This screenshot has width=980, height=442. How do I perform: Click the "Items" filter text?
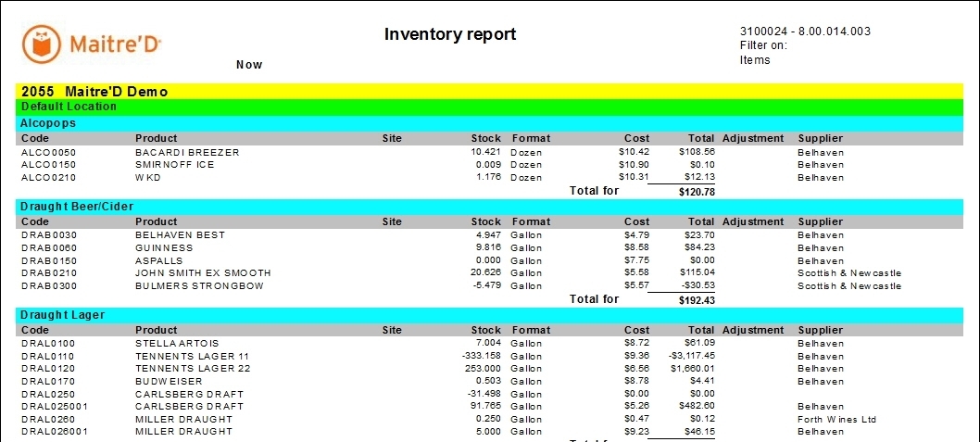[x=755, y=60]
